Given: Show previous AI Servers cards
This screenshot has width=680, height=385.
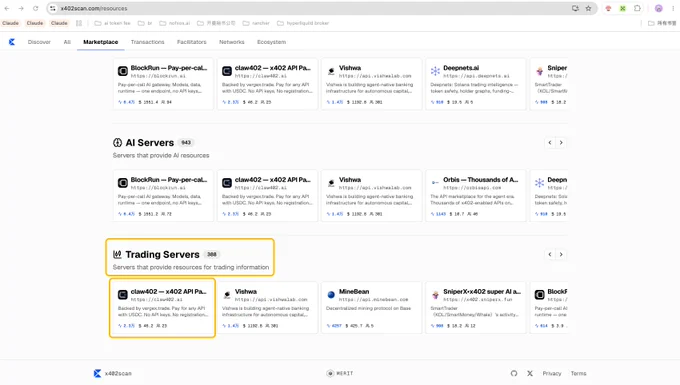Looking at the screenshot, I should [550, 143].
